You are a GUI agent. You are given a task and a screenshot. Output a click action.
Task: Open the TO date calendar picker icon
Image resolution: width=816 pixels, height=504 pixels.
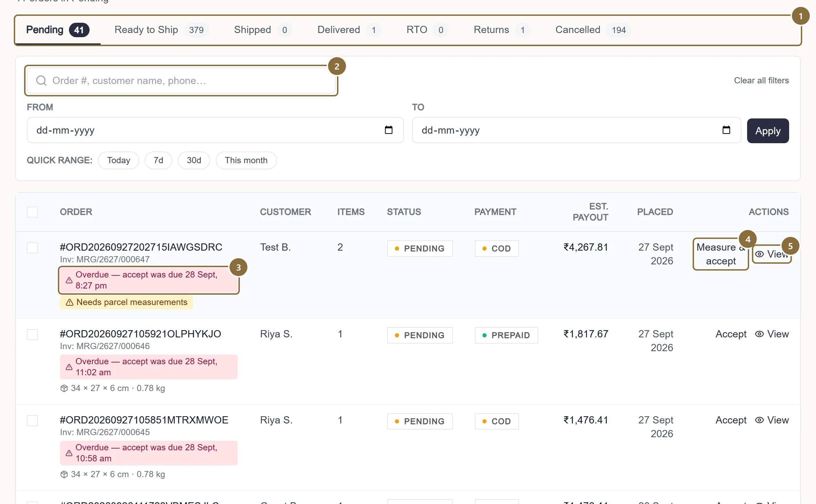pos(726,130)
